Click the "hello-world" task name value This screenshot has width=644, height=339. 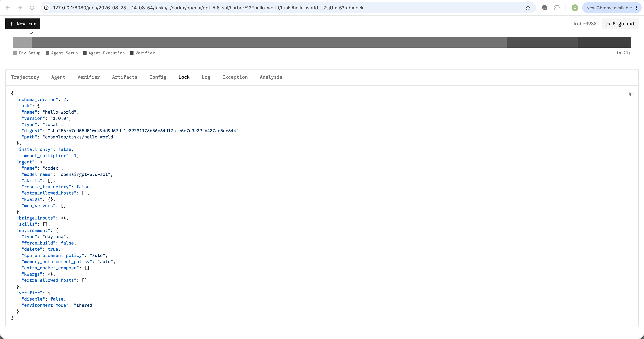(x=59, y=112)
